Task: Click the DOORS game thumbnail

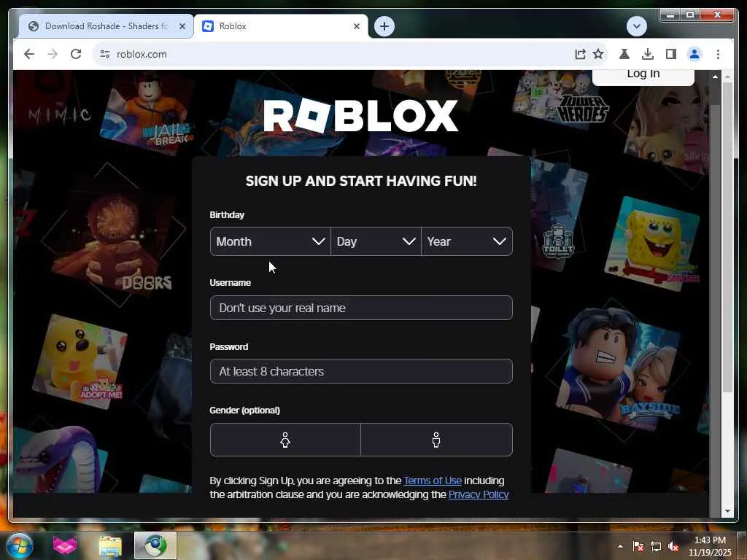Action: pos(113,241)
